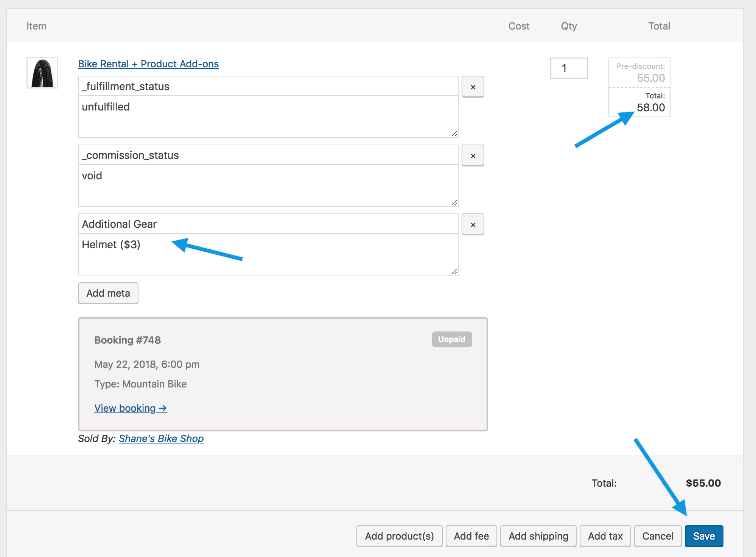Add shipping to the order
Viewport: 756px width, 557px height.
pyautogui.click(x=538, y=536)
